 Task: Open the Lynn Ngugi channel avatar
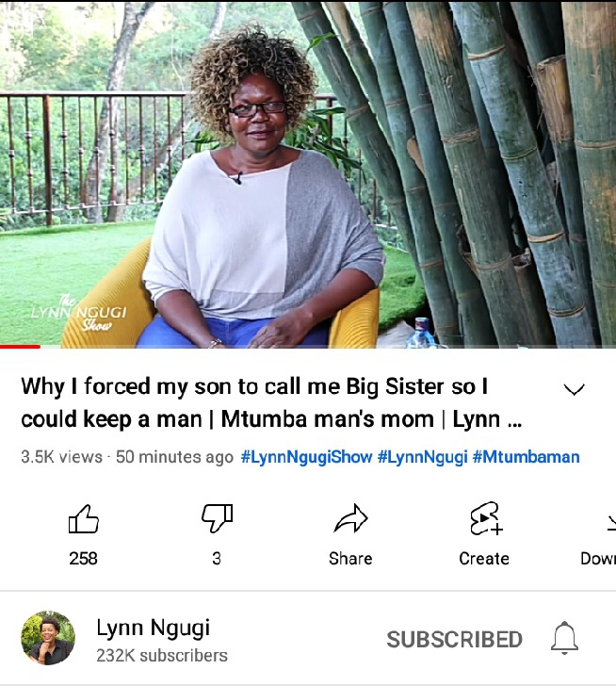coord(48,638)
